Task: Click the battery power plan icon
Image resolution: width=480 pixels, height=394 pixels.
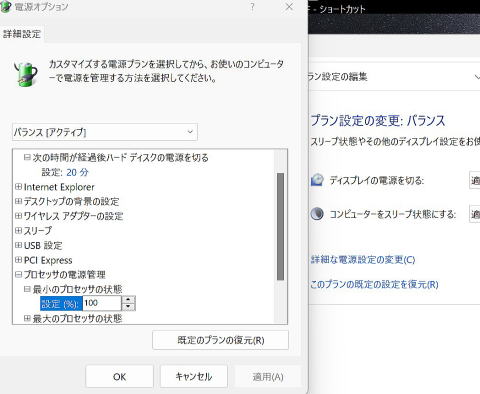Action: 26,74
